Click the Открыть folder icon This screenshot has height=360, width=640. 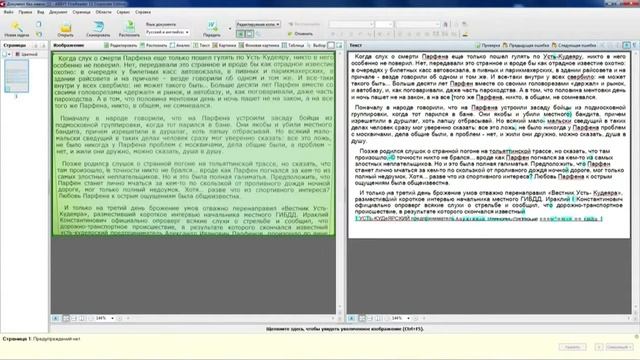click(65, 27)
